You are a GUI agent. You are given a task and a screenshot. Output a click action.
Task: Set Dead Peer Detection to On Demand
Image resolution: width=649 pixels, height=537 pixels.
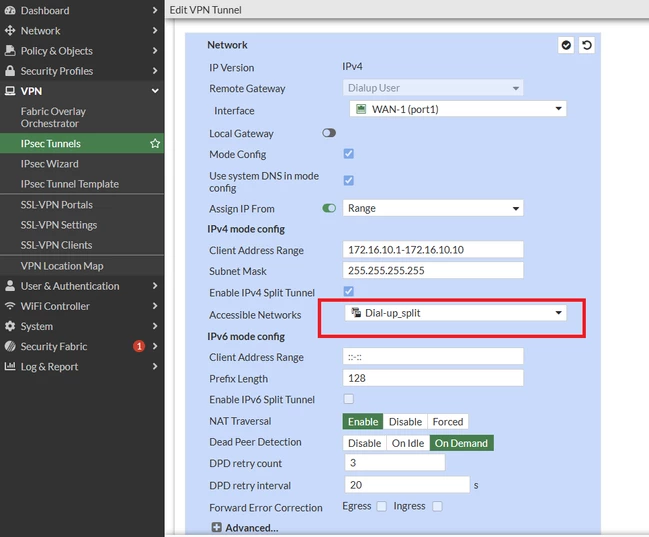pos(462,443)
